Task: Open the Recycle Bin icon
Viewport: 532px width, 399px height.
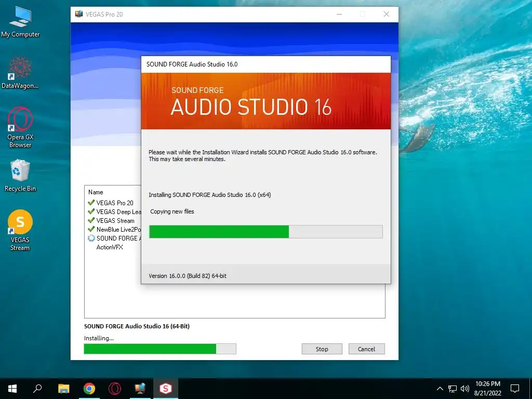Action: (x=20, y=176)
